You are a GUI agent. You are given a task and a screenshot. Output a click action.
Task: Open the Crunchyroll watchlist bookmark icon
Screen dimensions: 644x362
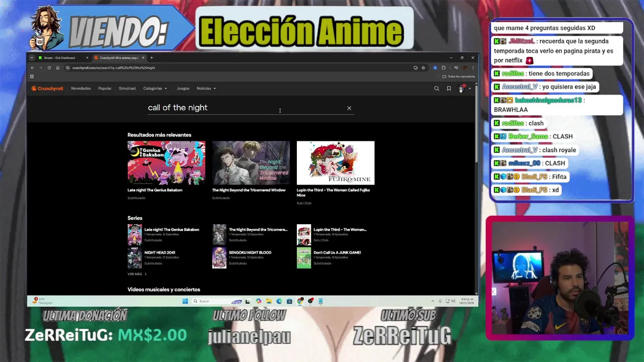pyautogui.click(x=449, y=88)
